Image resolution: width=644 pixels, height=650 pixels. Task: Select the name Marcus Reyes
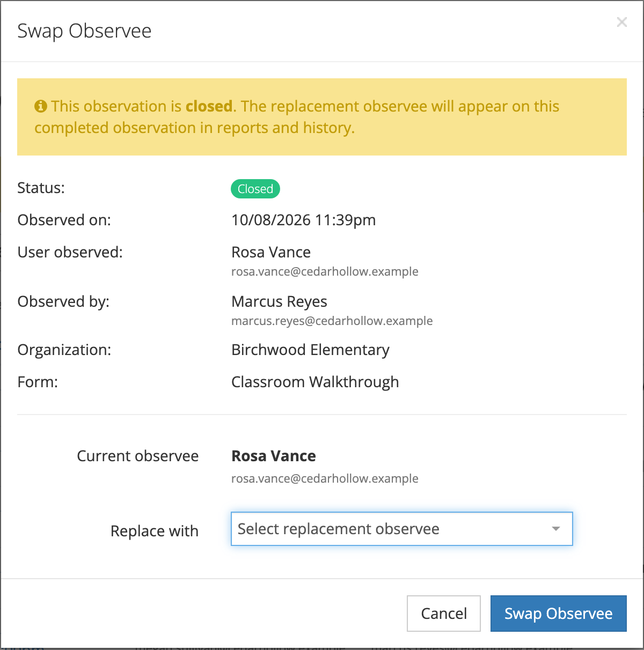coord(279,301)
